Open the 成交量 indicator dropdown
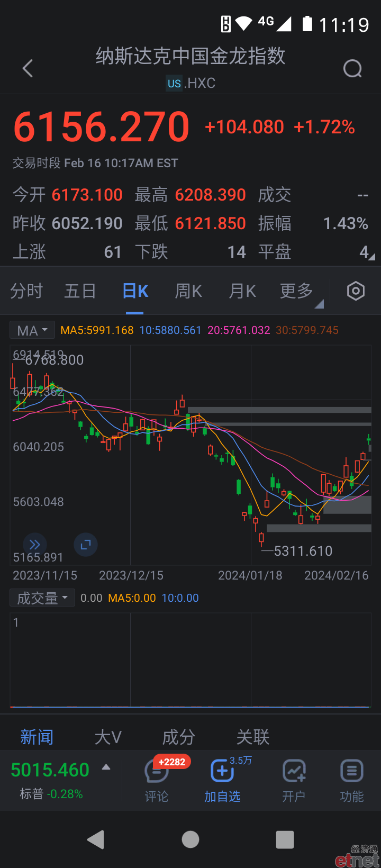This screenshot has height=868, width=381. (x=42, y=598)
